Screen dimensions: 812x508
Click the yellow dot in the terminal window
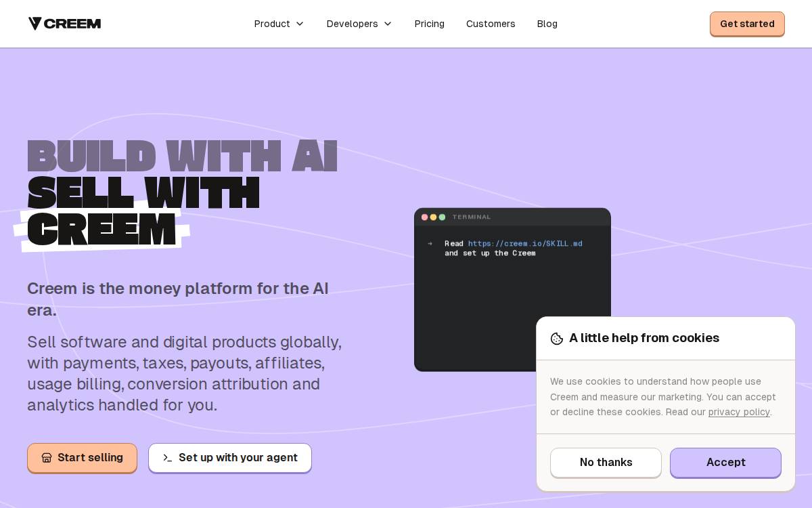[434, 217]
